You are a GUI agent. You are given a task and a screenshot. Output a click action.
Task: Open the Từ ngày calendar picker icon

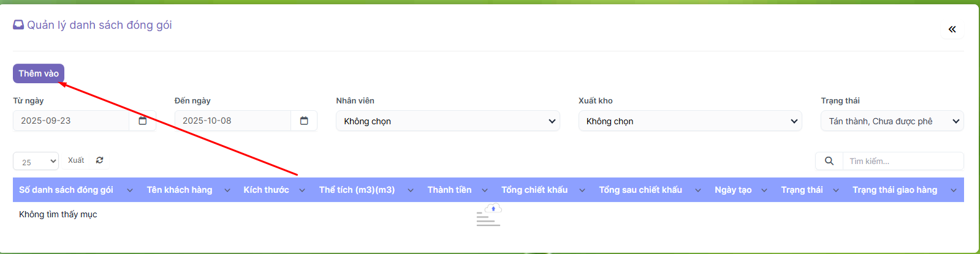click(142, 121)
